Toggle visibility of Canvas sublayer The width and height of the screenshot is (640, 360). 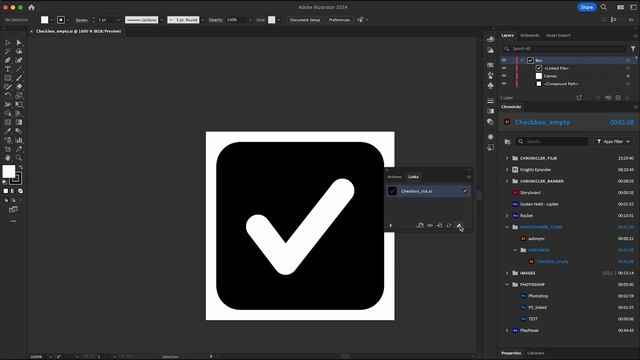pos(504,76)
